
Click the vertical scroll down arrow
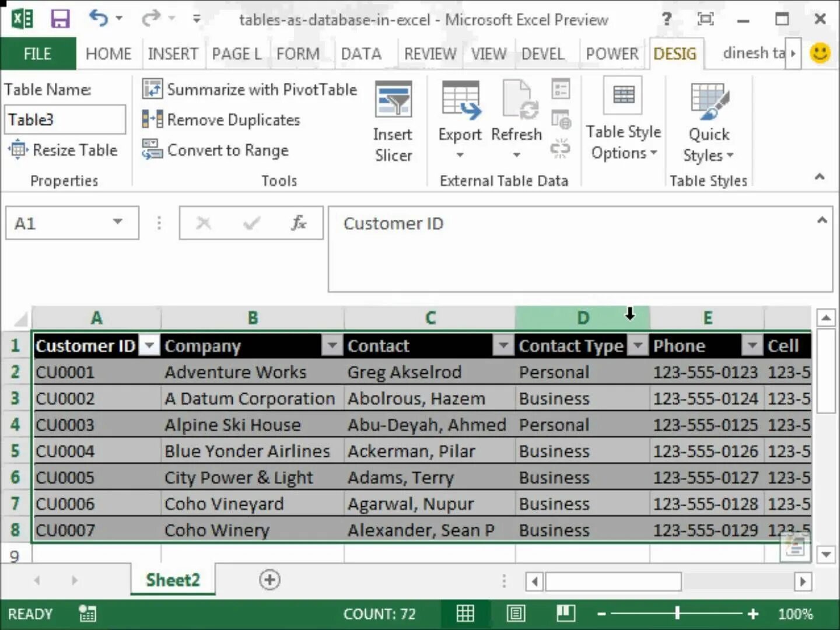click(825, 554)
